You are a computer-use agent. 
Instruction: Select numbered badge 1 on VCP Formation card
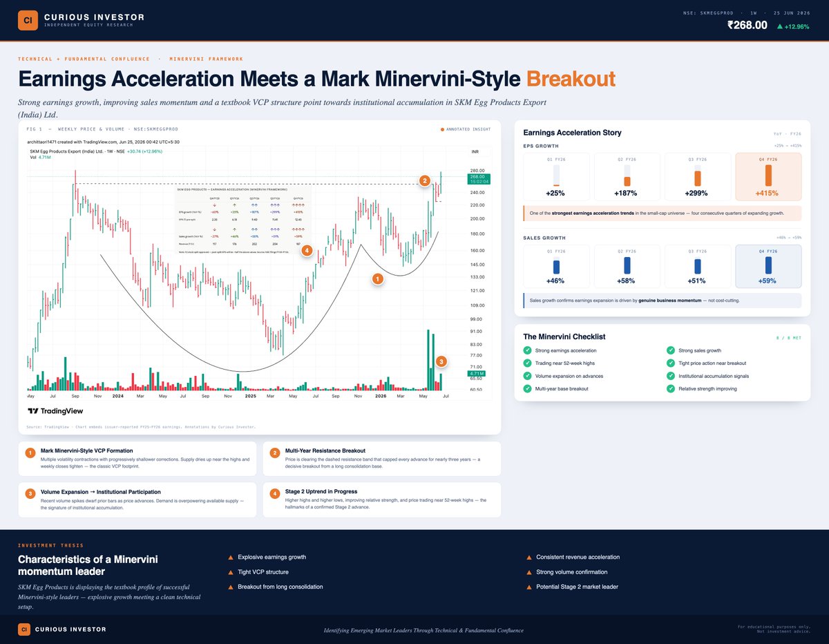tap(30, 453)
